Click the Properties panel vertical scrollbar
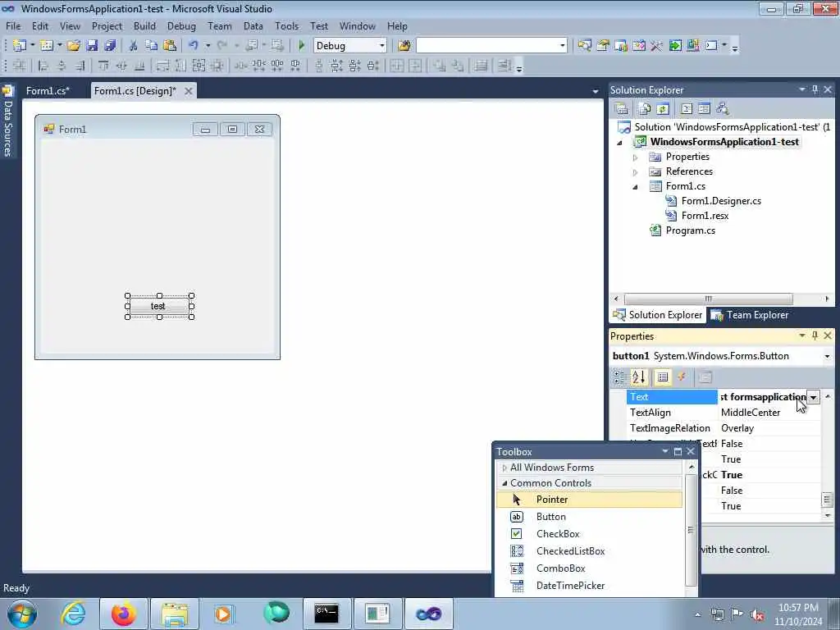Image resolution: width=840 pixels, height=630 pixels. pyautogui.click(x=828, y=455)
